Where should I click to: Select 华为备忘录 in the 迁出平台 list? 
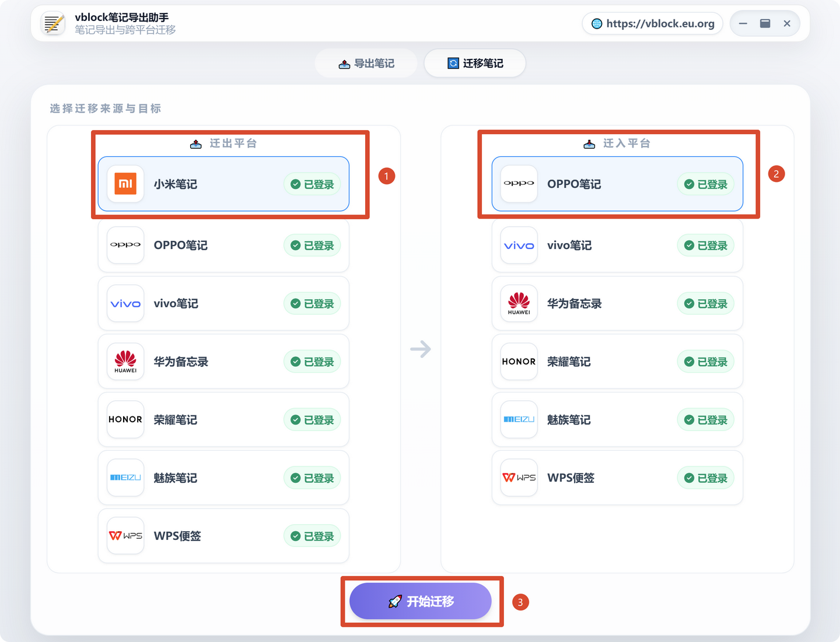[223, 362]
